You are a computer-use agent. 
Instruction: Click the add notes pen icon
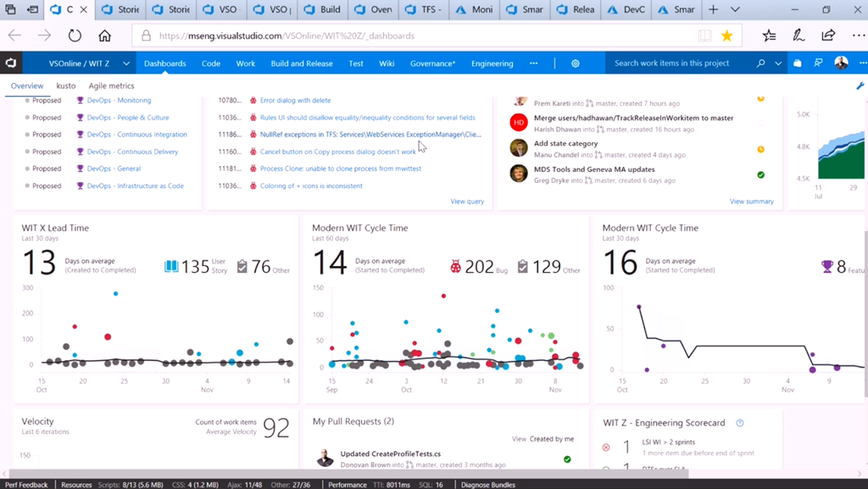798,36
